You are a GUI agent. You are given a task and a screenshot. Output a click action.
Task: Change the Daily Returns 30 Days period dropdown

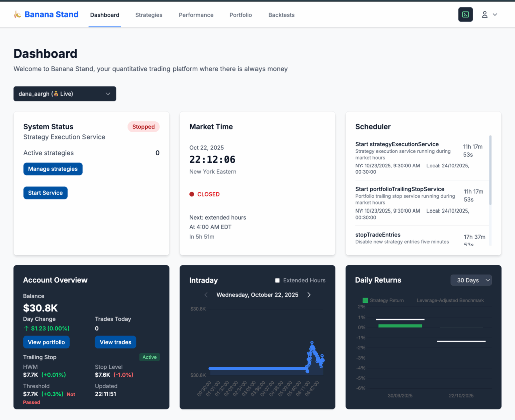[x=471, y=280]
